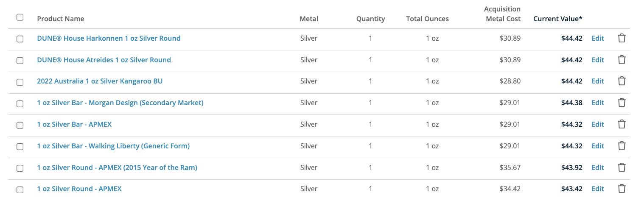Check the box for DUNE House Harkonnen
Viewport: 644px width, 206px height.
(20, 39)
